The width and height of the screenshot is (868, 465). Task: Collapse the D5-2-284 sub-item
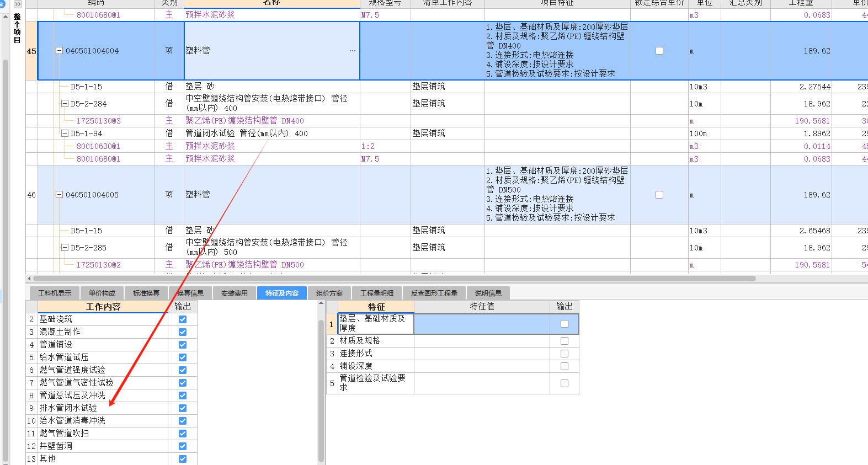pos(65,104)
